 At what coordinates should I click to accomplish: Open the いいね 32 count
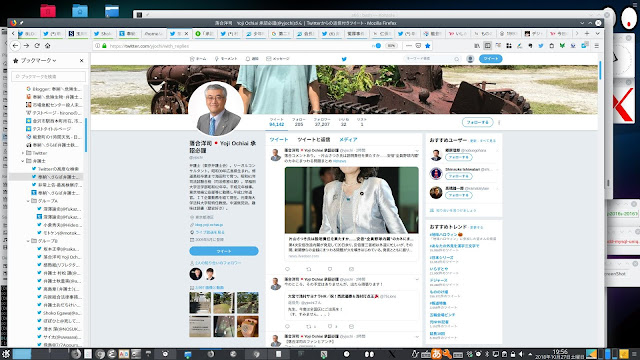click(344, 122)
